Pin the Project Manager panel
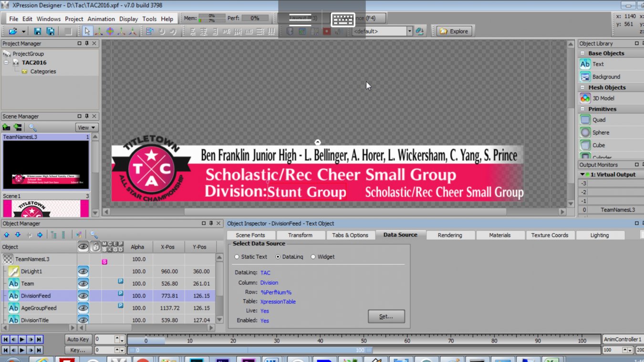This screenshot has width=644, height=362. (87, 43)
